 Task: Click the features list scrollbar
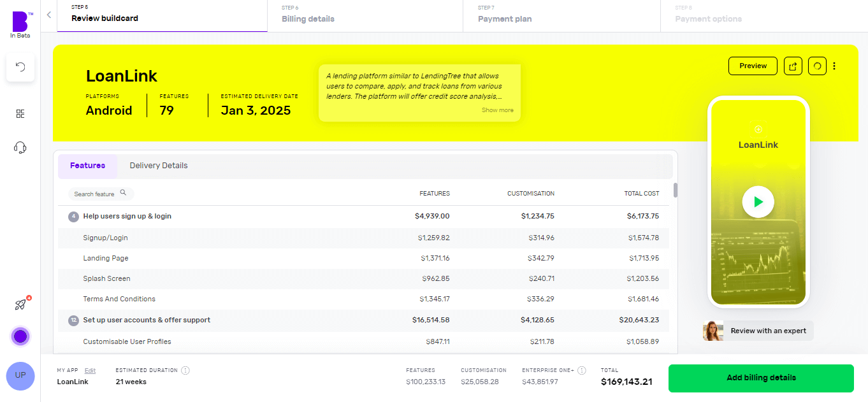675,190
